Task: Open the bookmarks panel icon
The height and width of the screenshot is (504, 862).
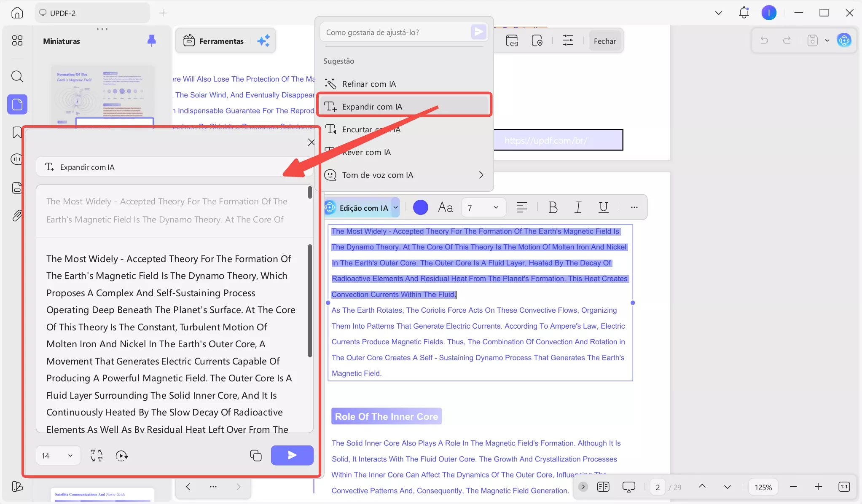Action: pos(17,132)
